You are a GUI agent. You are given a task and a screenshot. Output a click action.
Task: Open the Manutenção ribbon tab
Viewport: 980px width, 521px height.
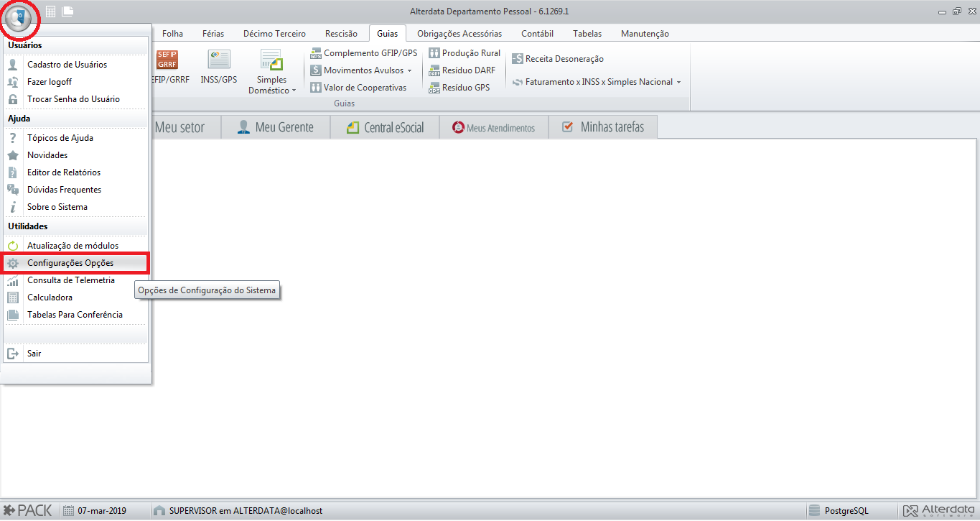(645, 34)
